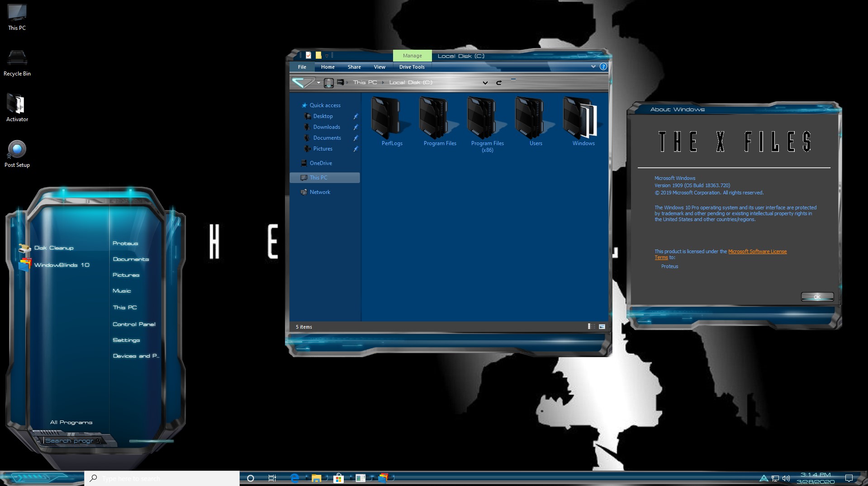Refresh the Local Disk (C:) view

coord(499,83)
